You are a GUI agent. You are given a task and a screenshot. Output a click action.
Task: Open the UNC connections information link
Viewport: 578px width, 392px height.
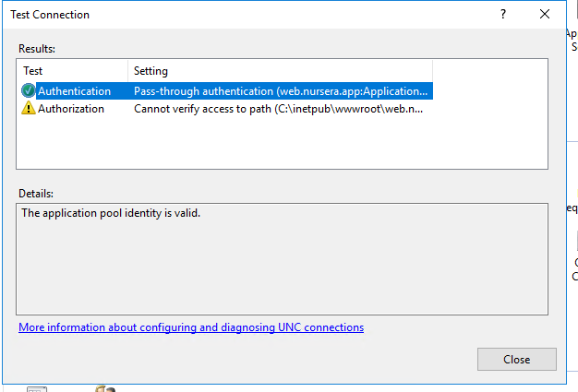coord(191,327)
